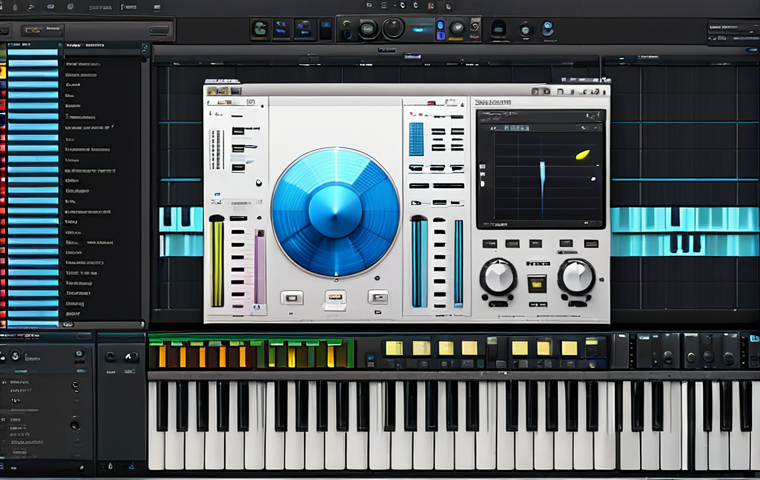The height and width of the screenshot is (480, 760).
Task: Select the yellow marker in the plugin graph
Action: tap(582, 155)
